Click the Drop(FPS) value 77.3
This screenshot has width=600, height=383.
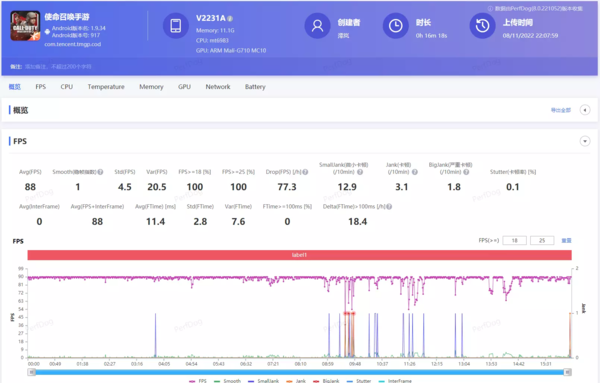point(287,187)
